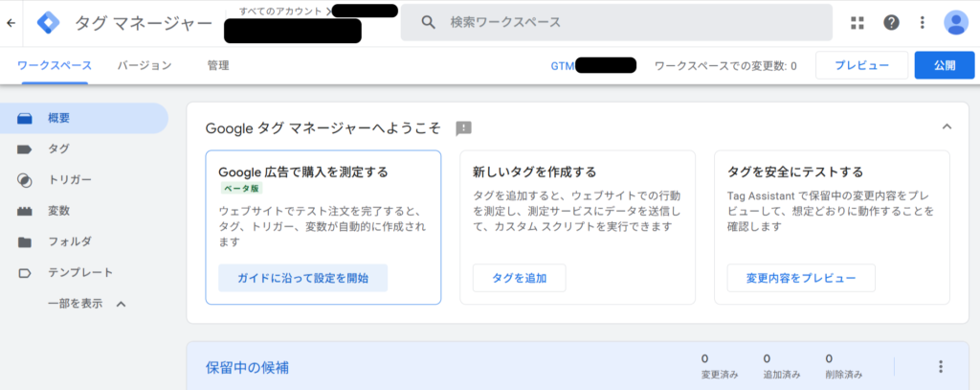The height and width of the screenshot is (390, 980).
Task: Click the プレビュー button
Action: click(861, 66)
